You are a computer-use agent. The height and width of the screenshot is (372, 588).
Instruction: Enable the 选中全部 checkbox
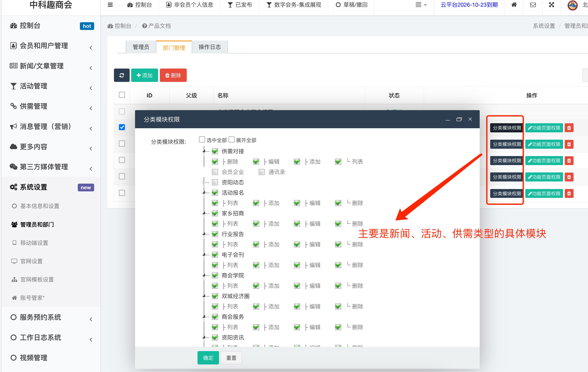[202, 140]
